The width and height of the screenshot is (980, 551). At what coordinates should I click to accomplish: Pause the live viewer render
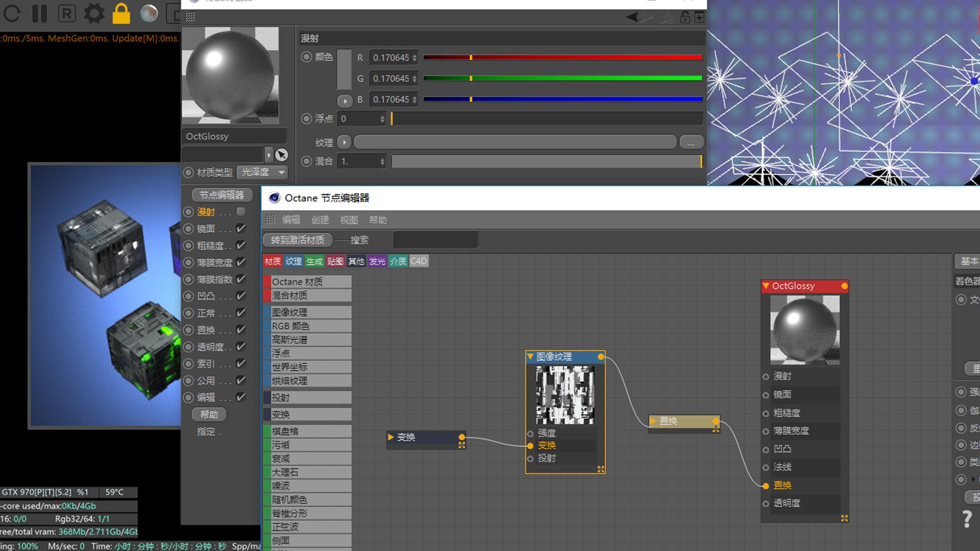(39, 14)
